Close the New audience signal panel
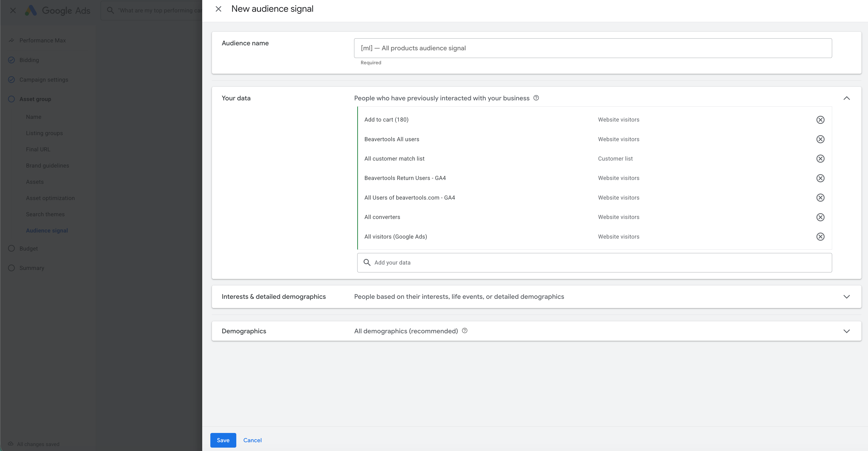The height and width of the screenshot is (451, 868). point(218,9)
